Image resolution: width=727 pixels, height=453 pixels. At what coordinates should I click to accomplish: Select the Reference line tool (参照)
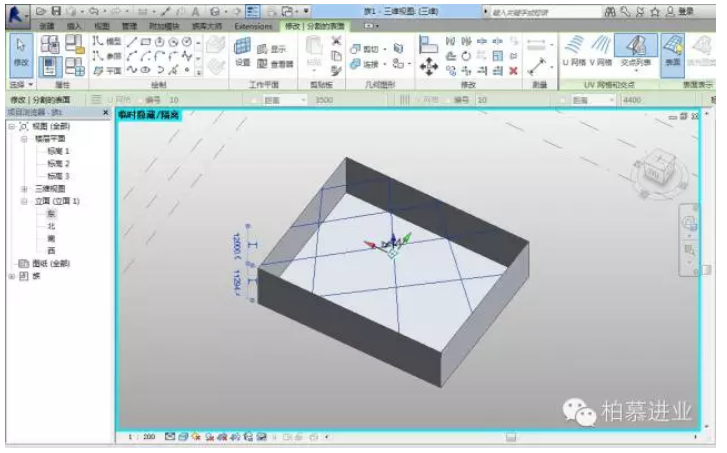click(x=107, y=56)
